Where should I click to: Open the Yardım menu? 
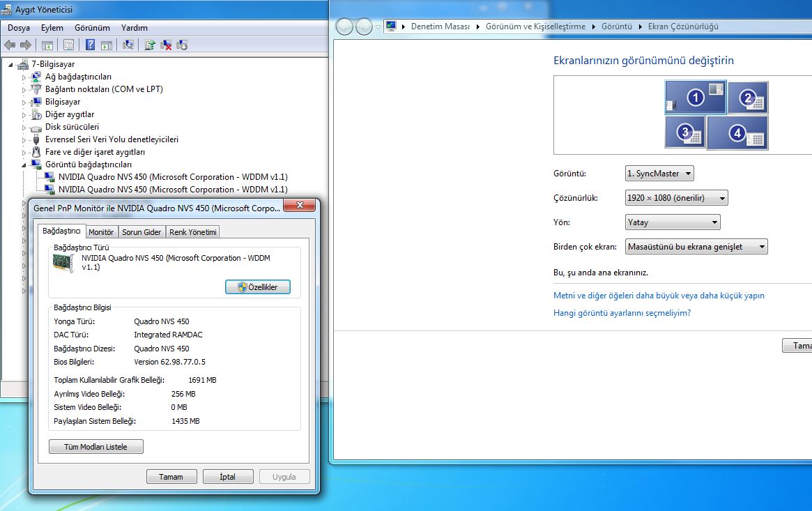click(134, 28)
